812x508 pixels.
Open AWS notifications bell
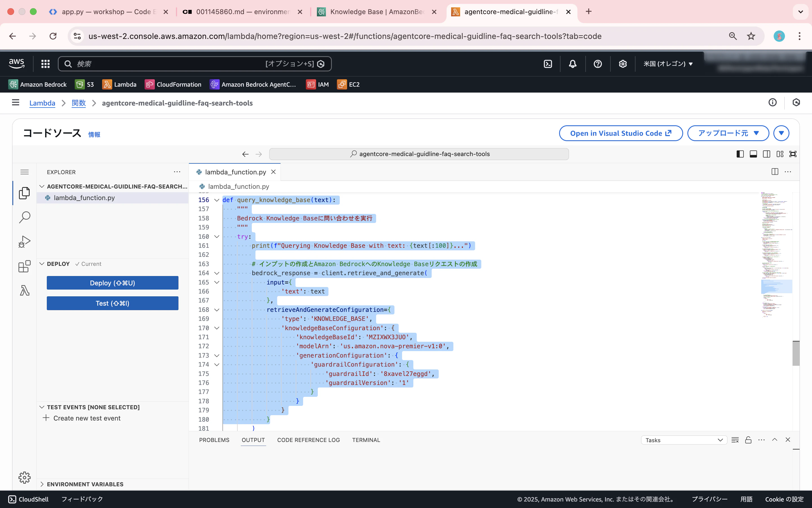pyautogui.click(x=573, y=64)
